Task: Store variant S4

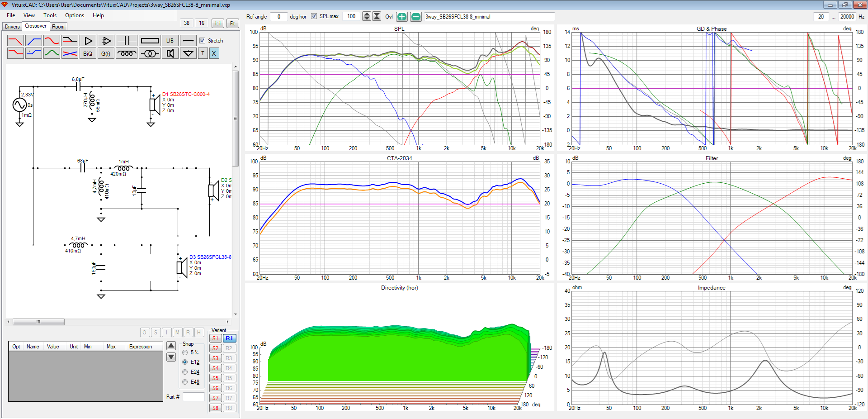Action: point(215,368)
